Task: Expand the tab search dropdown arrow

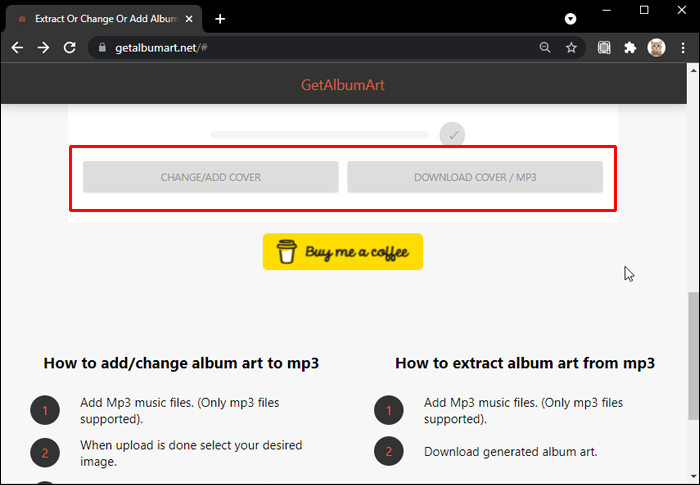Action: (570, 19)
